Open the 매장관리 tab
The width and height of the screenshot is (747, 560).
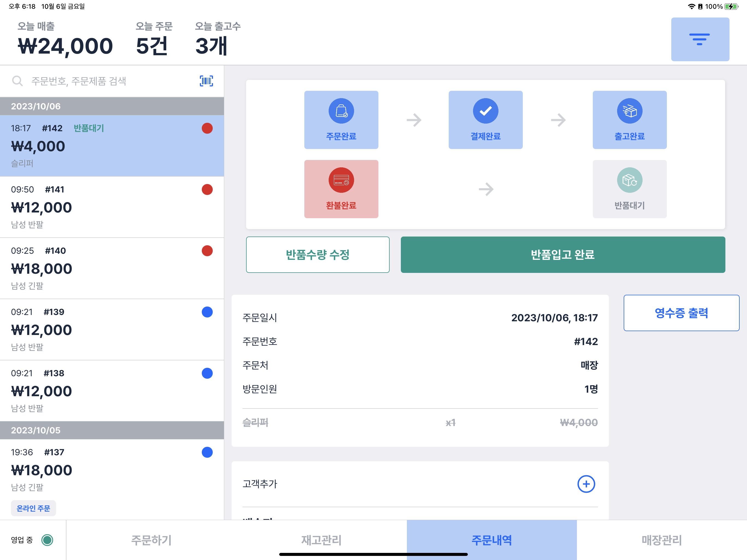[662, 540]
